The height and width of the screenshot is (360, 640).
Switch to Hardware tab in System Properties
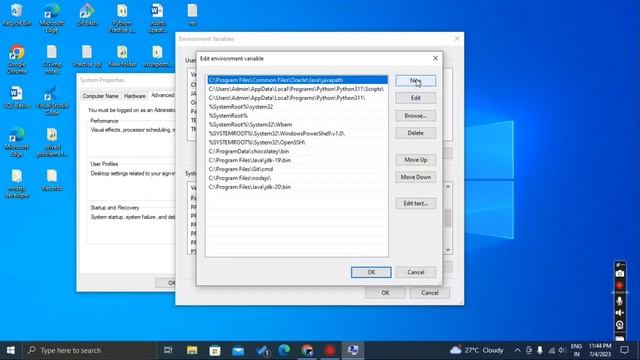[x=134, y=96]
